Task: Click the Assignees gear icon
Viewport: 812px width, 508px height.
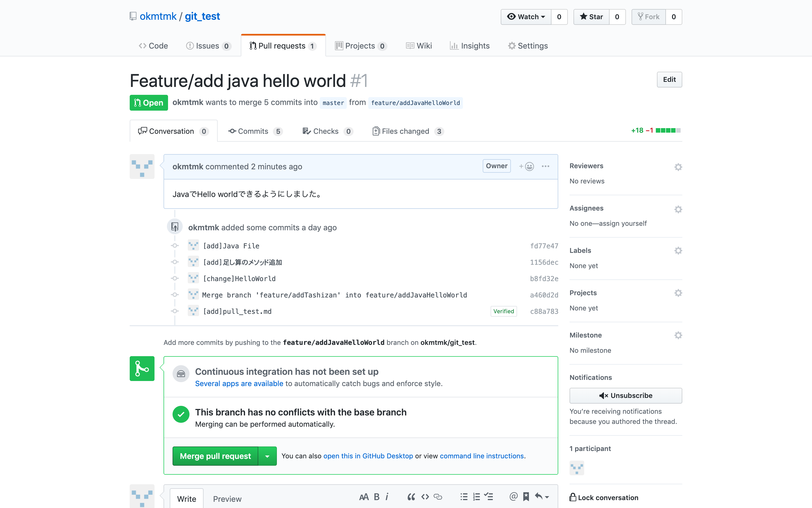Action: (678, 209)
